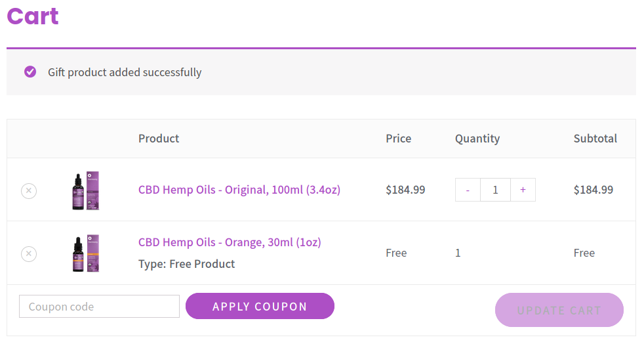Focus the Coupon code input field
644x348 pixels.
point(99,307)
